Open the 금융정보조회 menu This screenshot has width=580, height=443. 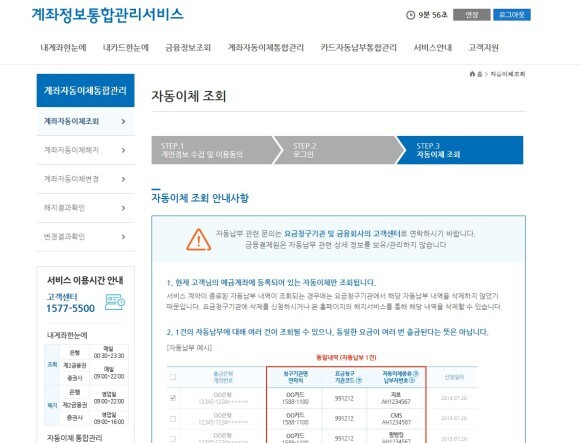[x=188, y=48]
